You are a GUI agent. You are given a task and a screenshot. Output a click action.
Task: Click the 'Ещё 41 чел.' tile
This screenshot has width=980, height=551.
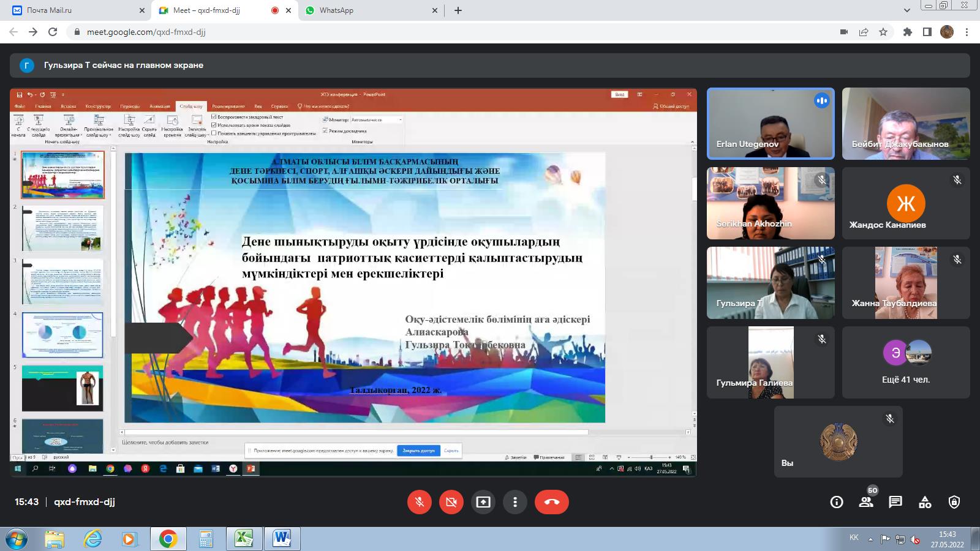(906, 362)
